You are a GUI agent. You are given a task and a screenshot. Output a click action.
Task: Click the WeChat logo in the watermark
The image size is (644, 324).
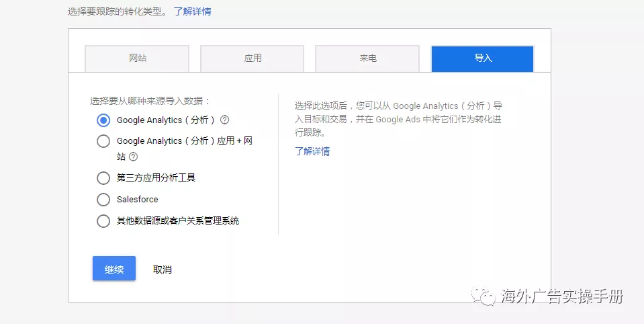click(484, 296)
